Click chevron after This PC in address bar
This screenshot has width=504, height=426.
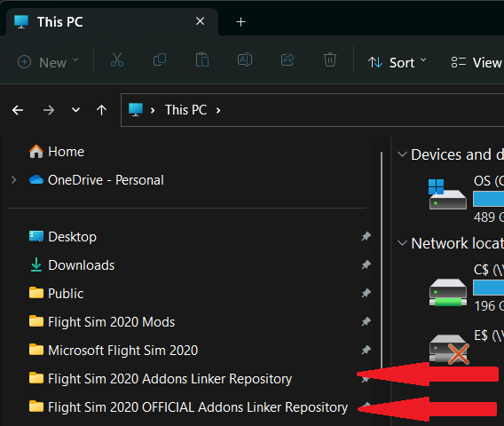pos(218,110)
